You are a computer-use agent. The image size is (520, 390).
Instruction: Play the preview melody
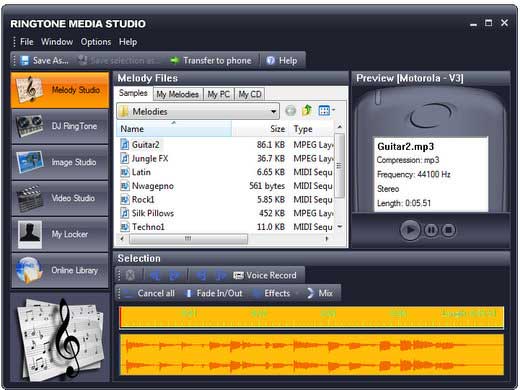(410, 230)
